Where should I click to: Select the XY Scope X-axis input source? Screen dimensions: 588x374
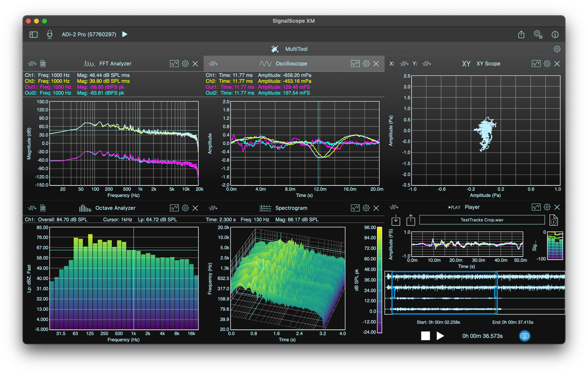click(404, 64)
